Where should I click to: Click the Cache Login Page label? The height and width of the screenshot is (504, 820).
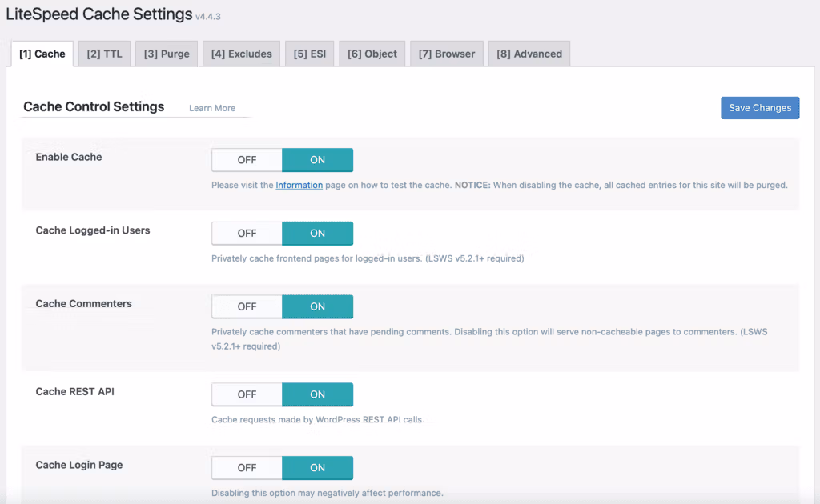[79, 465]
